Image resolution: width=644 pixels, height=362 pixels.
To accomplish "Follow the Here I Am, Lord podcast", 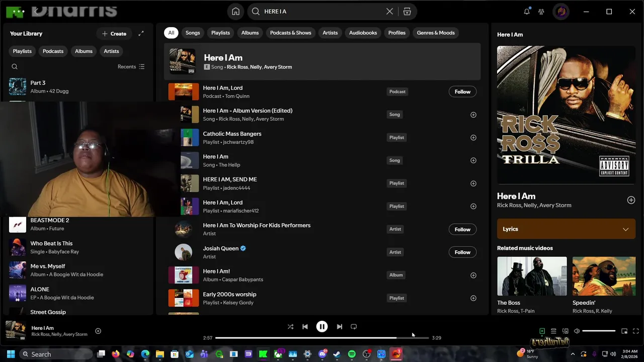I will [x=462, y=92].
